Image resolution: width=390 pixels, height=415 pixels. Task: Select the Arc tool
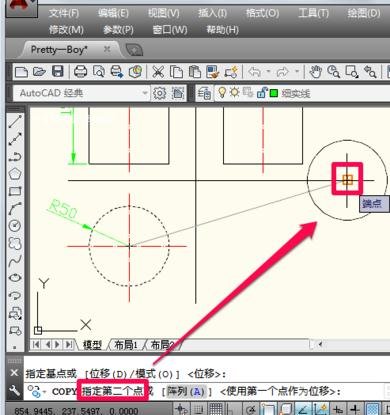tap(15, 208)
